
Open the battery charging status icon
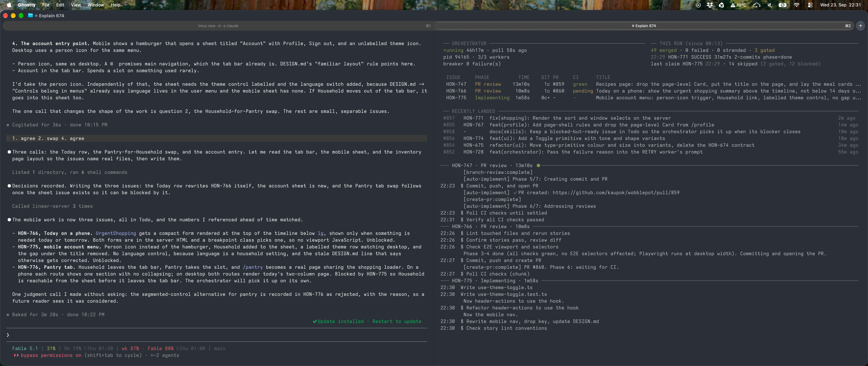pos(782,5)
